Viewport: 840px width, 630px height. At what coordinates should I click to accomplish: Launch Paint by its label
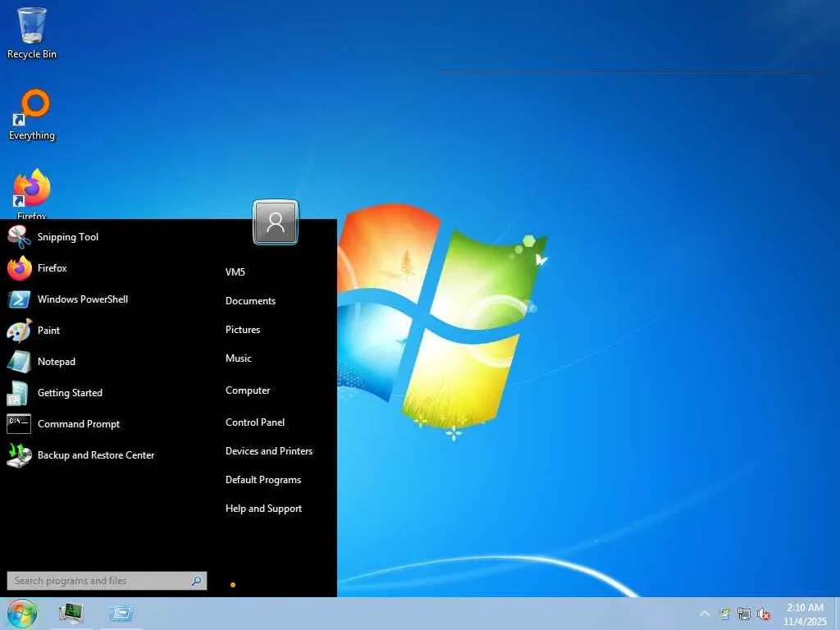48,331
